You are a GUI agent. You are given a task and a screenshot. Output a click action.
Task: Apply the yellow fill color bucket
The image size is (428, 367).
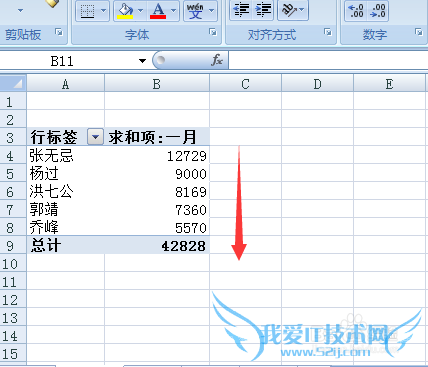tap(125, 11)
